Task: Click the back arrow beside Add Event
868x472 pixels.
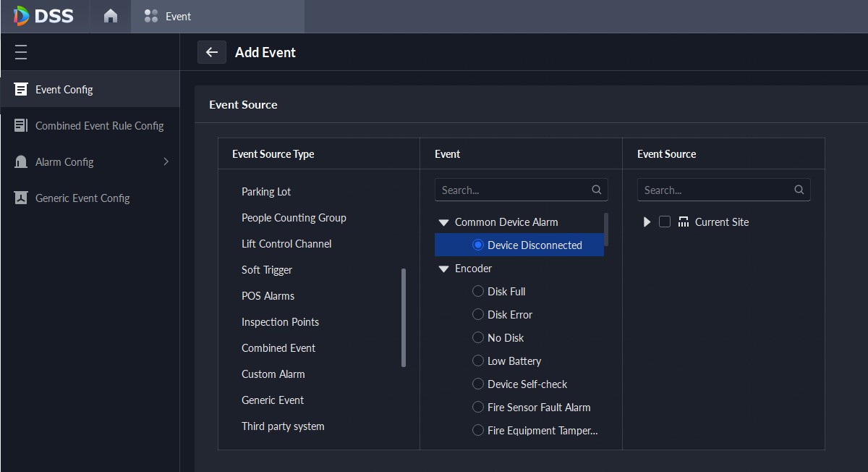Action: point(211,51)
